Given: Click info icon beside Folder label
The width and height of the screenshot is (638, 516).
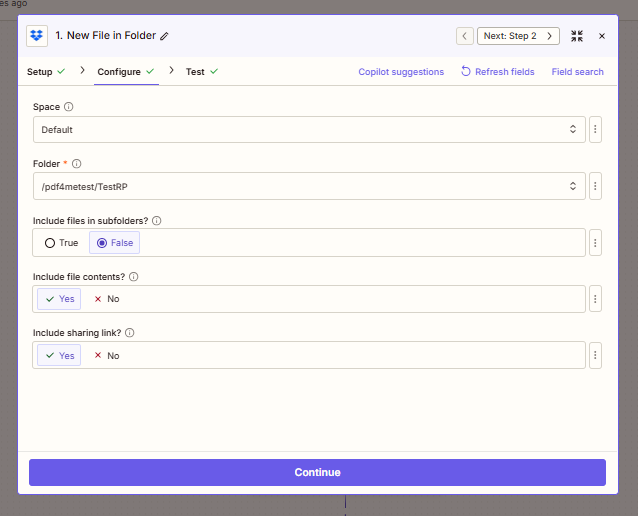Looking at the screenshot, I should point(77,163).
